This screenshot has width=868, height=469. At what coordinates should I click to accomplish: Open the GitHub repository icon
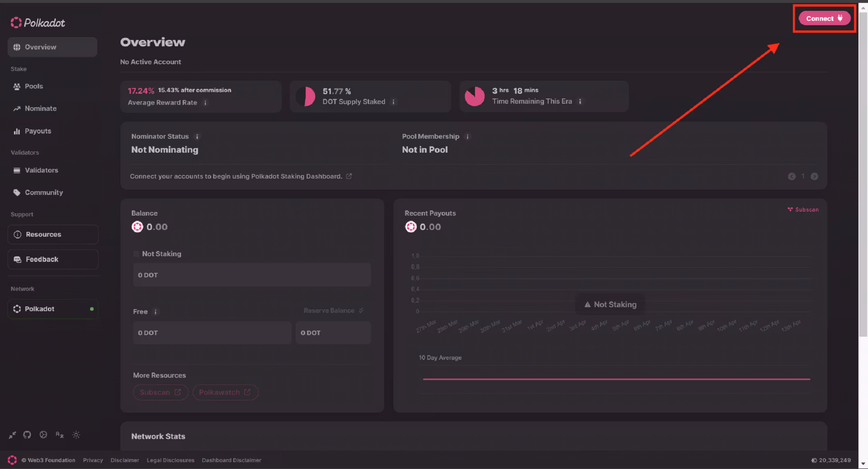pyautogui.click(x=27, y=435)
